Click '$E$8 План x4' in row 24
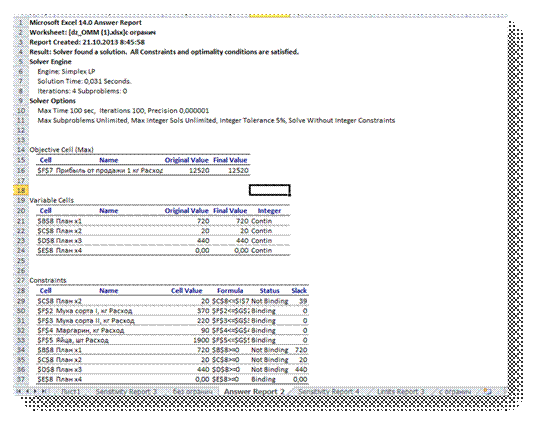This screenshot has height=431, width=543. pos(60,250)
